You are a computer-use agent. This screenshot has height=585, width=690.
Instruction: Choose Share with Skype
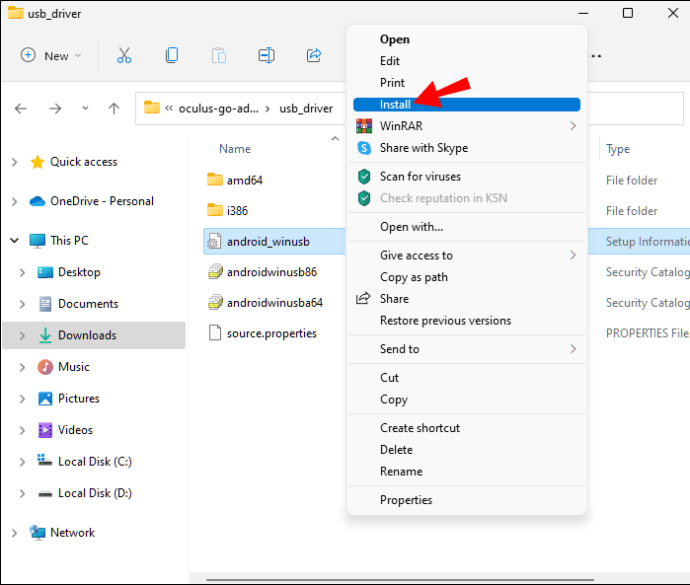(466, 148)
